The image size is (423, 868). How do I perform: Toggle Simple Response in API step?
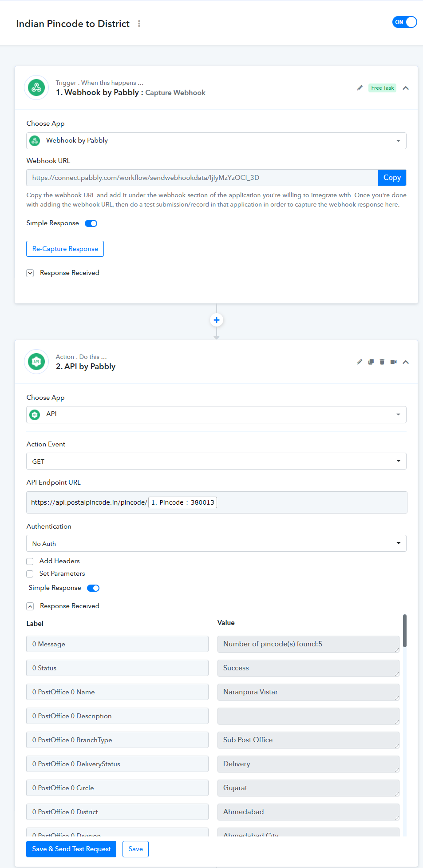click(93, 588)
